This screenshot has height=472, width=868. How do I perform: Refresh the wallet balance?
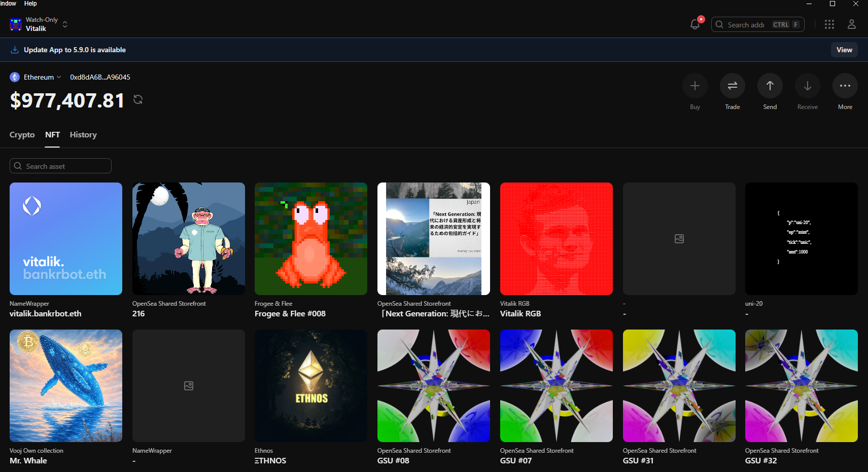[138, 99]
